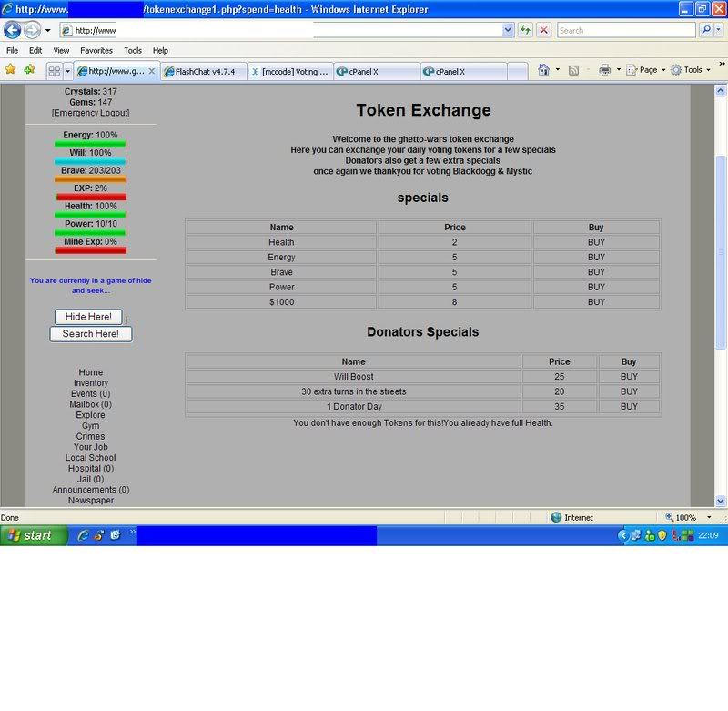Open the Favorites menu

[96, 51]
